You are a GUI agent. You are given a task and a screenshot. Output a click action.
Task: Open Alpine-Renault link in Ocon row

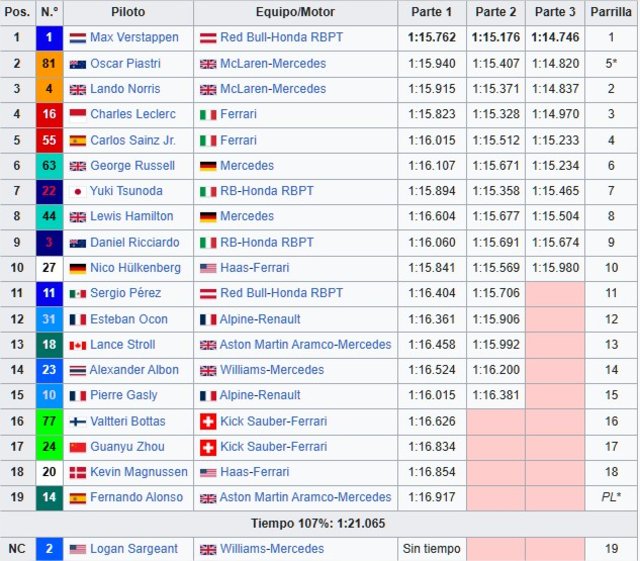pyautogui.click(x=260, y=319)
